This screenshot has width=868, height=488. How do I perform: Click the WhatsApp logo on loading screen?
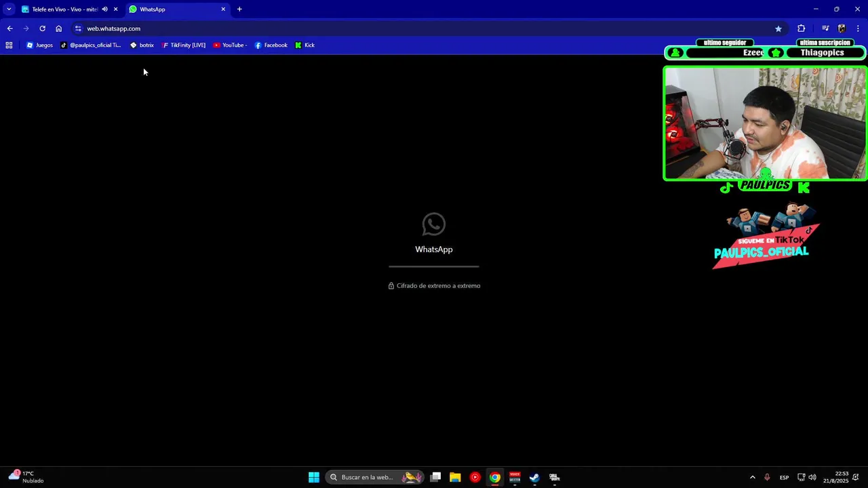(x=434, y=224)
